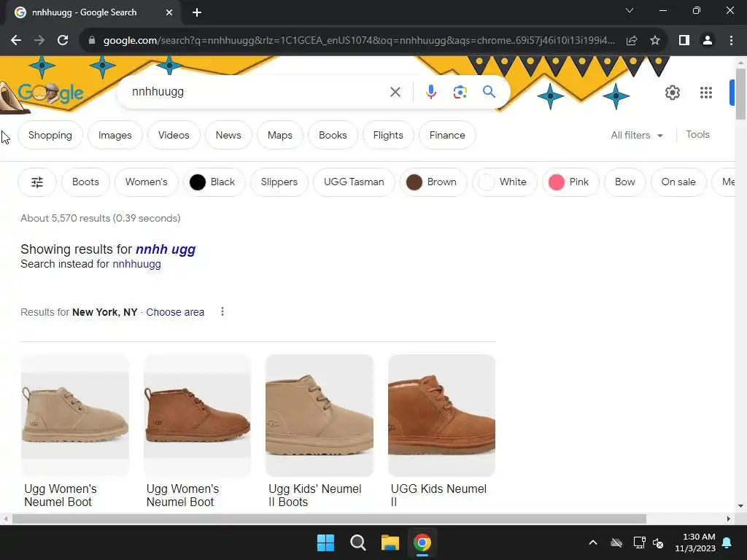Open a new browser tab
Image resolution: width=747 pixels, height=560 pixels.
click(x=197, y=12)
